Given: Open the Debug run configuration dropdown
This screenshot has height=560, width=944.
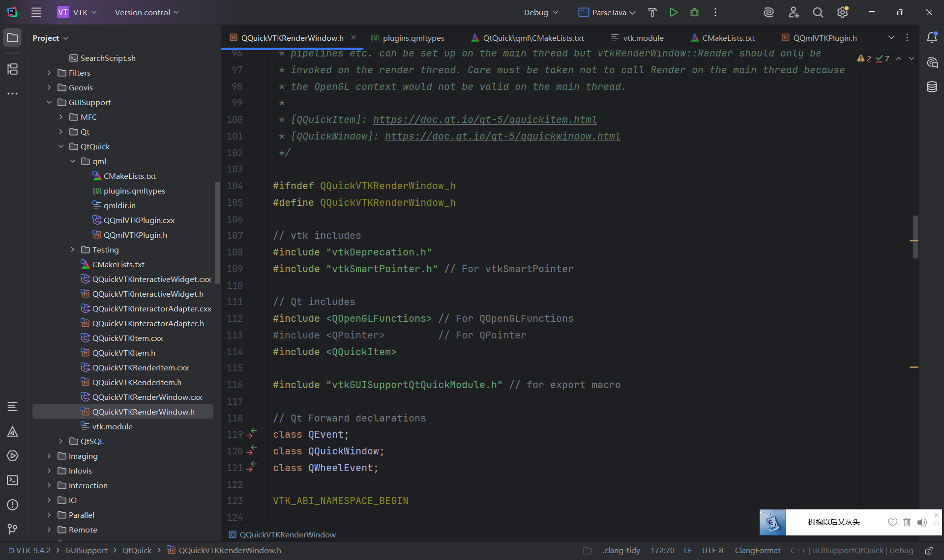Looking at the screenshot, I should (540, 12).
